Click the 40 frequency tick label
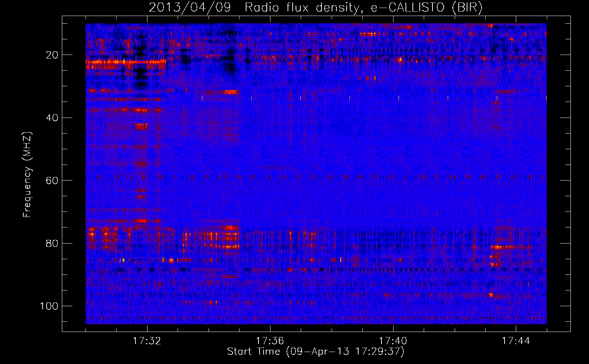The width and height of the screenshot is (589, 364). click(x=52, y=118)
